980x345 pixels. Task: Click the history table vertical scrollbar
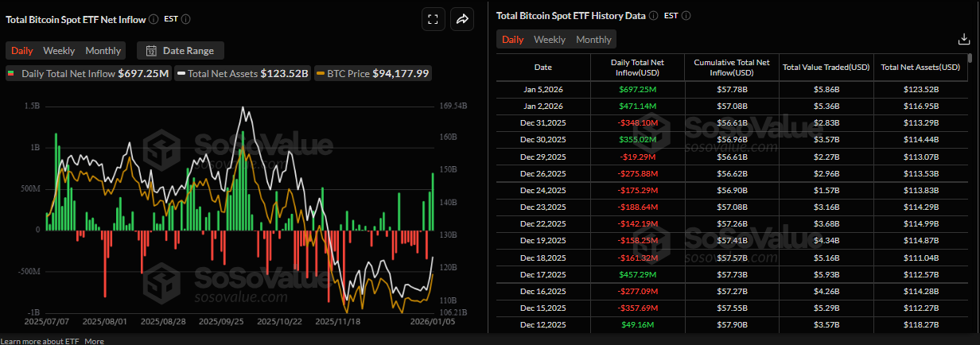(970, 159)
